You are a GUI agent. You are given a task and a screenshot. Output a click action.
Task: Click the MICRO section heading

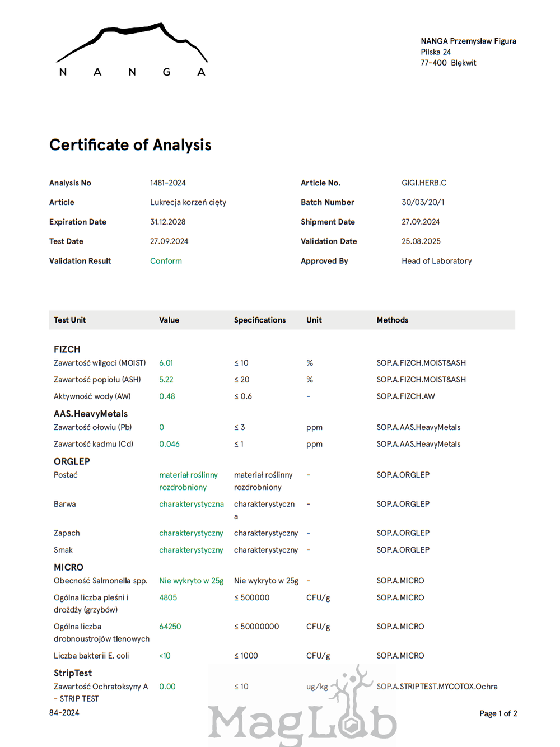pyautogui.click(x=68, y=567)
